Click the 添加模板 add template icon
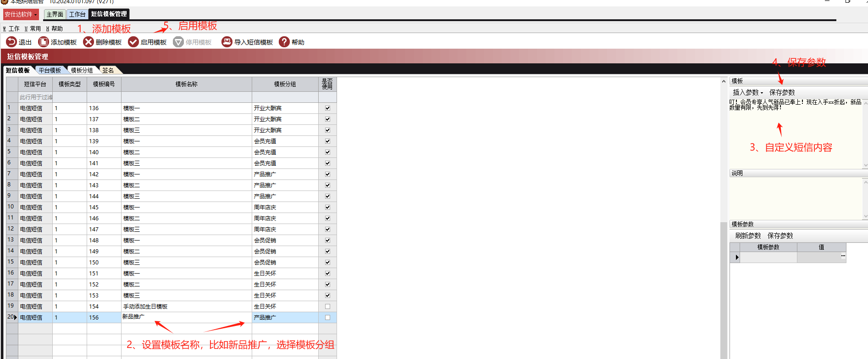The image size is (868, 359). pyautogui.click(x=44, y=42)
